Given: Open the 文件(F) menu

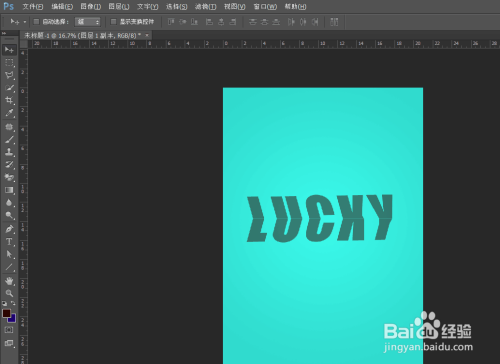Looking at the screenshot, I should (x=33, y=7).
